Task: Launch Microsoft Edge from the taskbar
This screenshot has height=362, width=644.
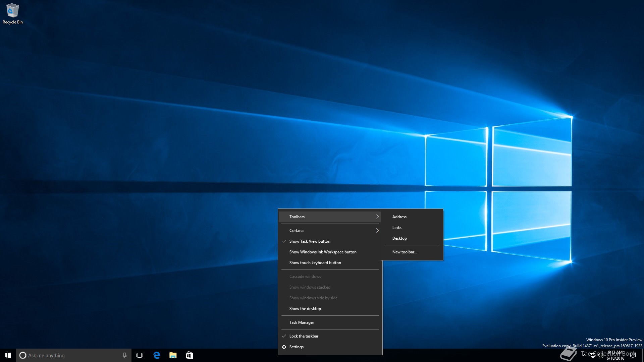Action: click(x=157, y=355)
